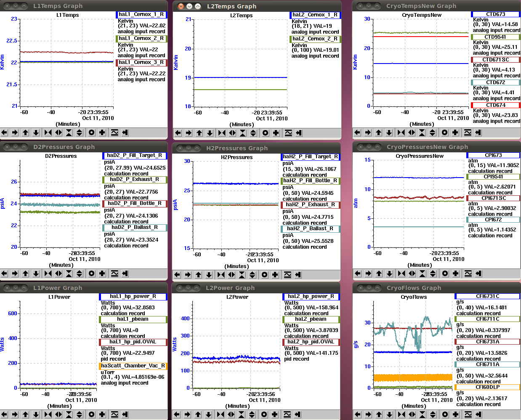The height and width of the screenshot is (420, 521).
Task: Select the haL1_Cernox_3_R legend entry
Action: tap(141, 62)
